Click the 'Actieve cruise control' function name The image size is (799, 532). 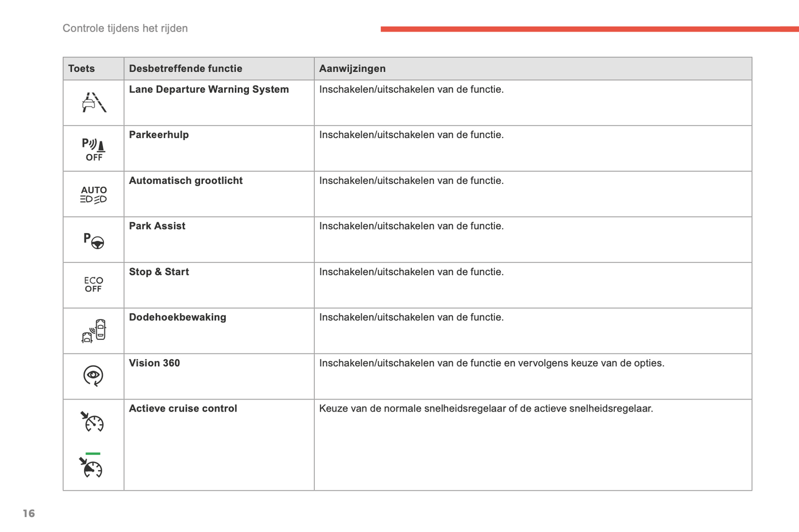pyautogui.click(x=182, y=408)
